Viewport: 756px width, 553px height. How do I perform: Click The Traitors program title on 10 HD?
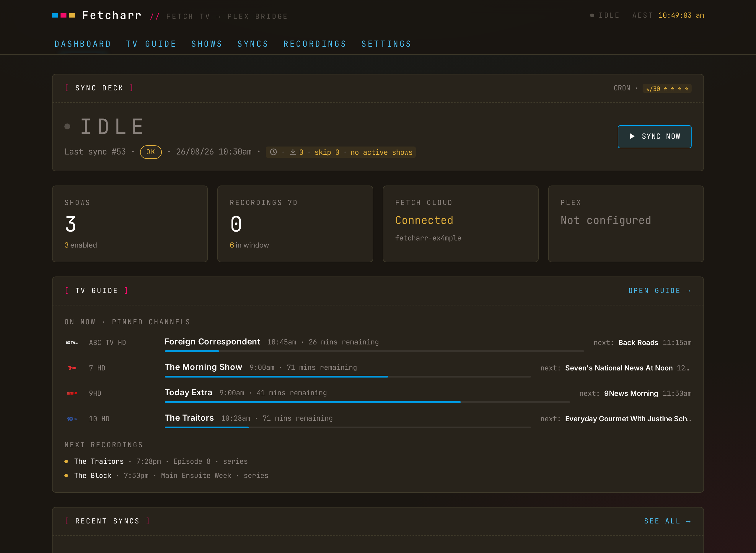pyautogui.click(x=189, y=418)
